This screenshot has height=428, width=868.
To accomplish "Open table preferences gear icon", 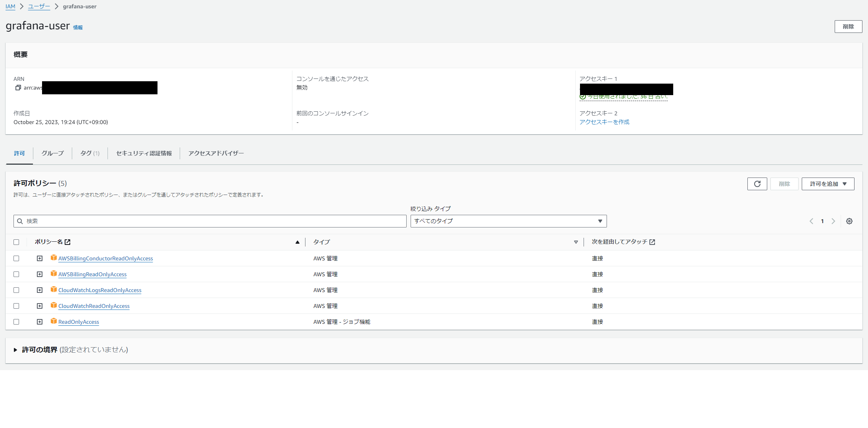I will (x=849, y=221).
